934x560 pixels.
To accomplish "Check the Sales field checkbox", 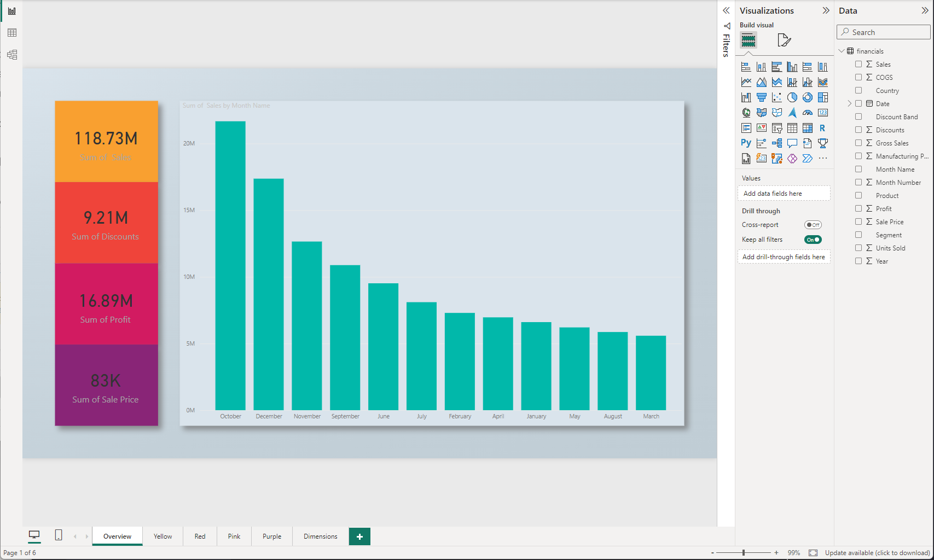I will [858, 64].
